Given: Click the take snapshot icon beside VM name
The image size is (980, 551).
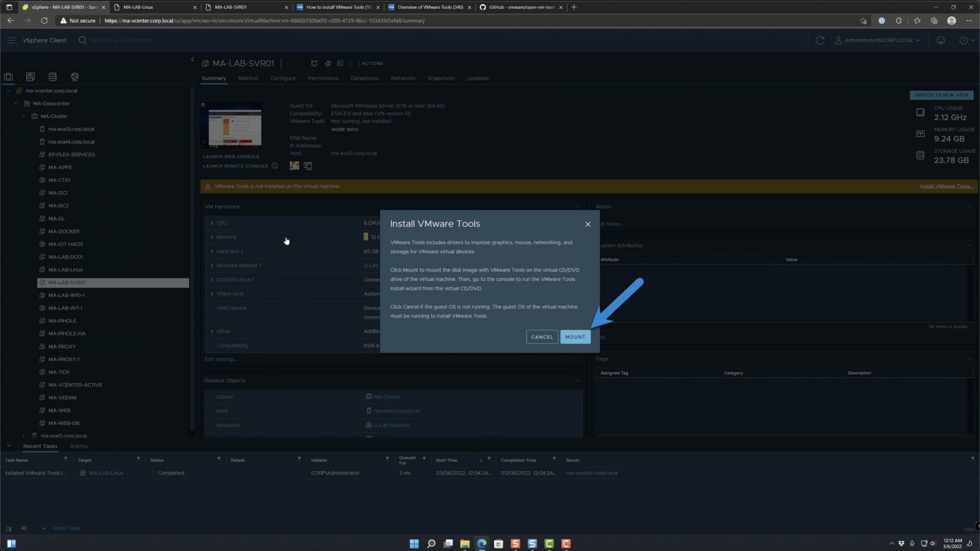Looking at the screenshot, I should tap(341, 63).
